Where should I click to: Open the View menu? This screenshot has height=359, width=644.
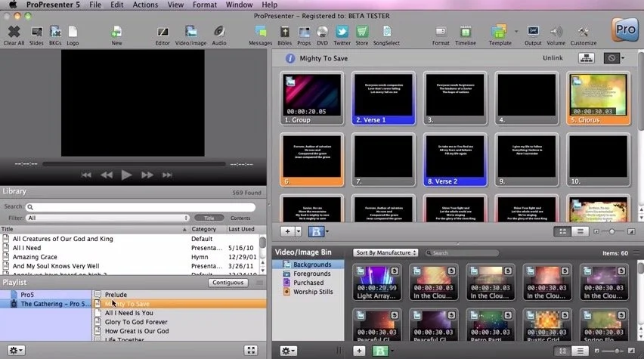[x=175, y=5]
